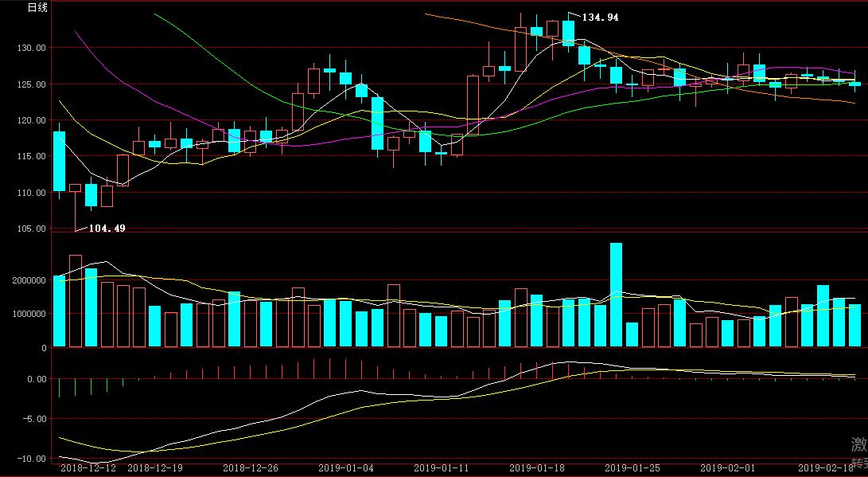The width and height of the screenshot is (868, 477).
Task: Click the -5.00 MACD axis label
Action: click(33, 419)
